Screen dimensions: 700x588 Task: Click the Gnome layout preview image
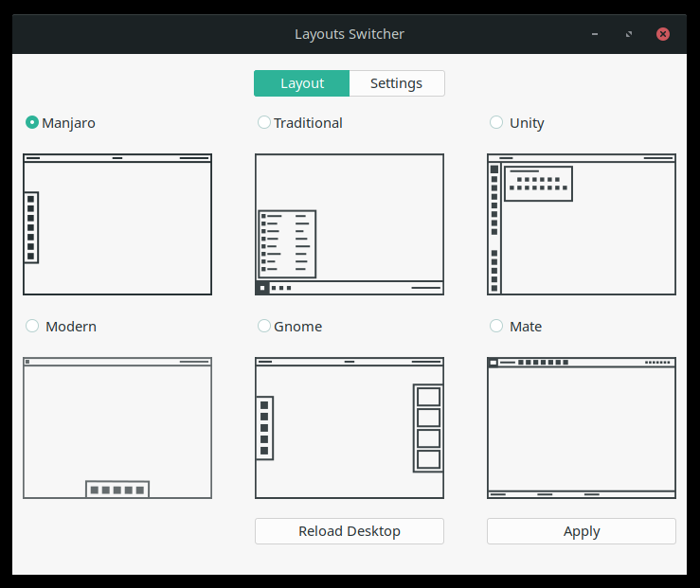(x=350, y=428)
